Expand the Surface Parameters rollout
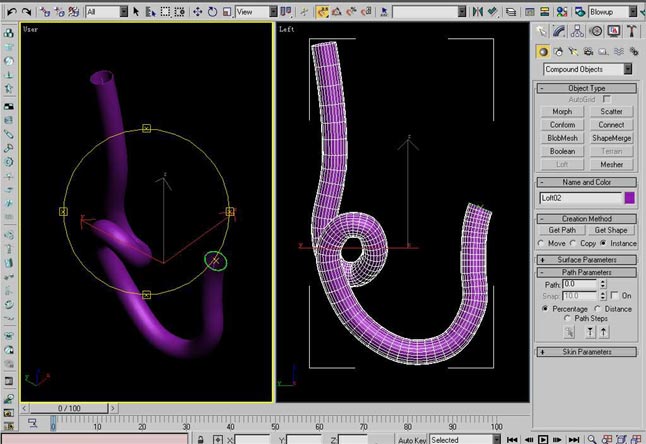Screen dimensions: 646x444 point(586,260)
